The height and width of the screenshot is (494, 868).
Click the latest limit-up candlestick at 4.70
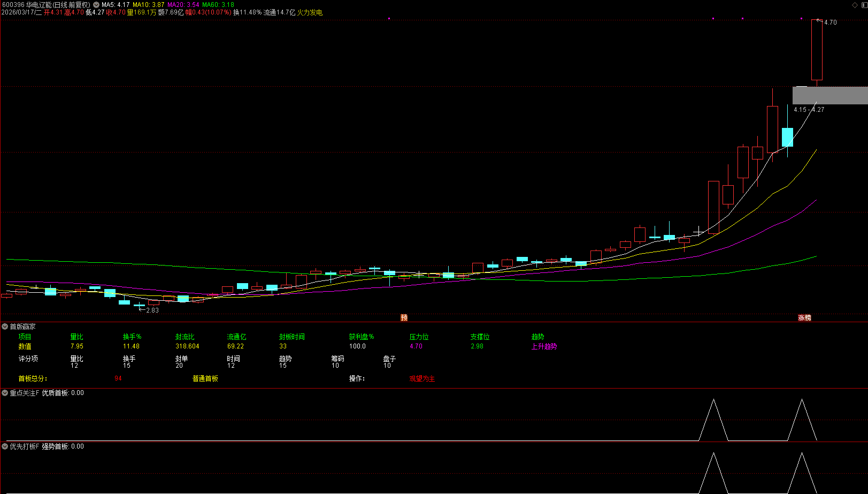click(817, 50)
